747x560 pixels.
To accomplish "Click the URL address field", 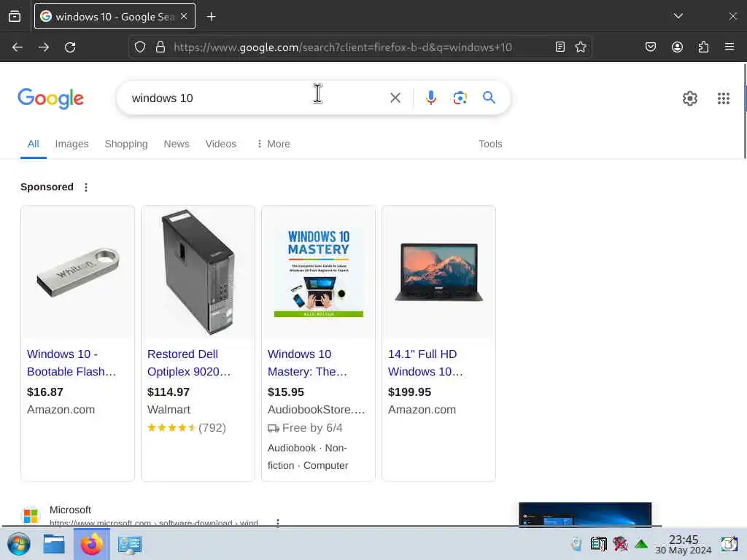I will (x=360, y=47).
